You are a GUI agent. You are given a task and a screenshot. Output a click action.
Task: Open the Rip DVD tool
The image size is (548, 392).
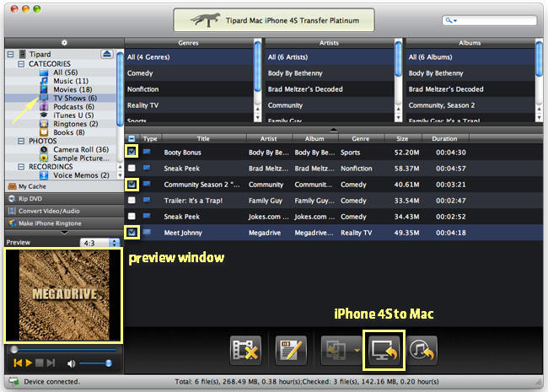pyautogui.click(x=64, y=198)
